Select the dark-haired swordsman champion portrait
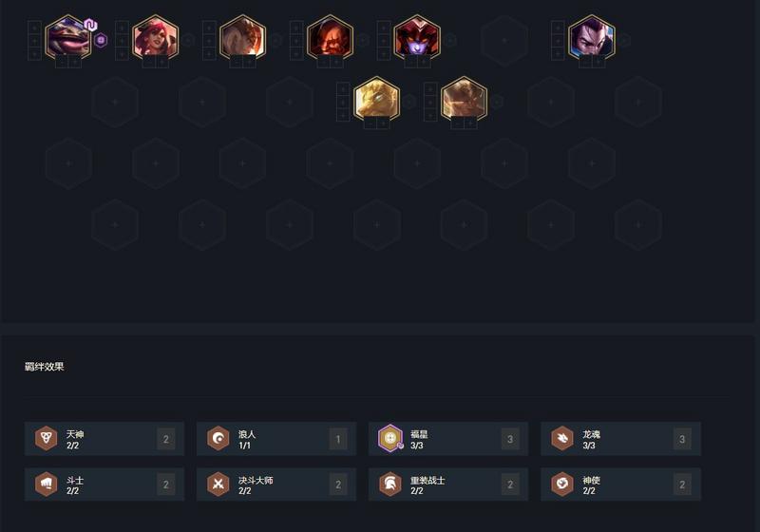Viewport: 760px width, 532px height. [x=591, y=37]
